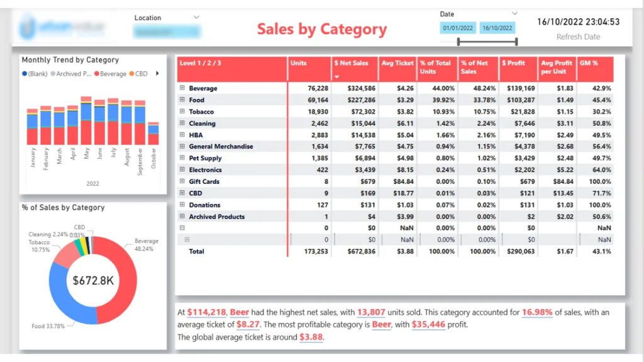Expand the HBA category row

click(x=182, y=135)
